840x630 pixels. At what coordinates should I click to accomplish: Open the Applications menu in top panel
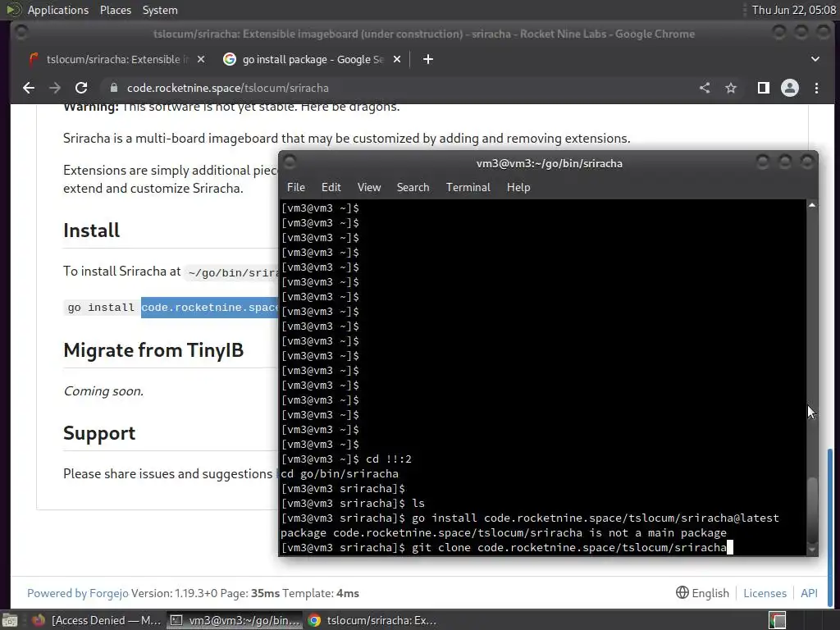point(58,10)
